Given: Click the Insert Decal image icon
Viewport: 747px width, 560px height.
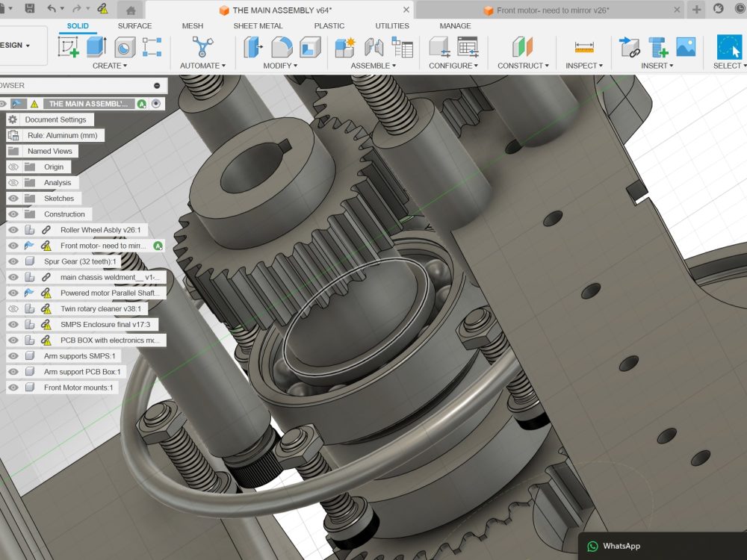Looking at the screenshot, I should coord(686,46).
